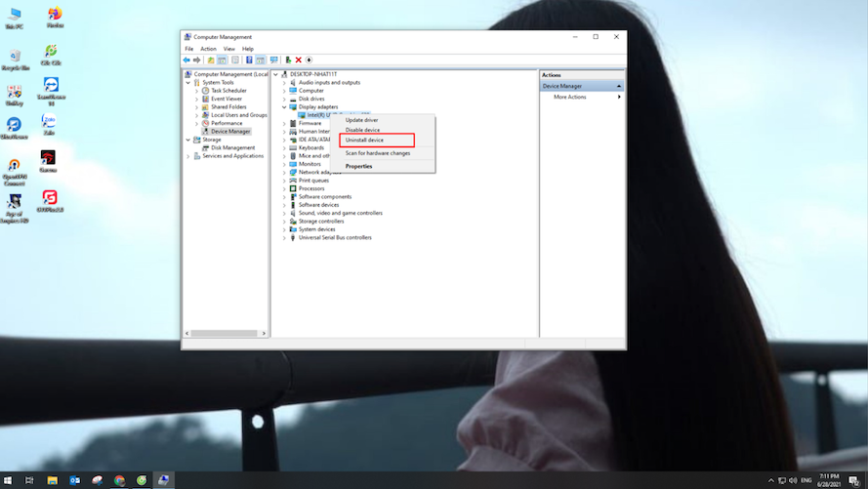Select Performance in the console tree
Screen dimensions: 868x489
(x=227, y=123)
